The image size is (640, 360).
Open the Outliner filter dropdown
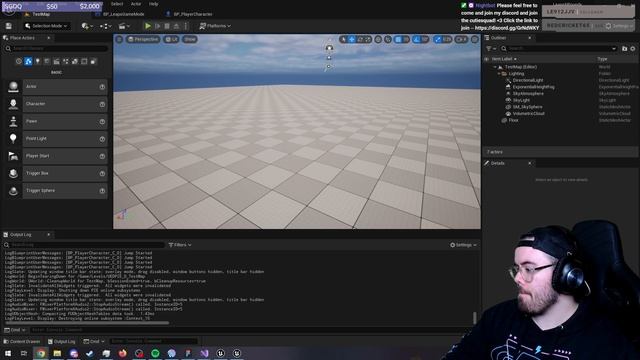point(491,49)
